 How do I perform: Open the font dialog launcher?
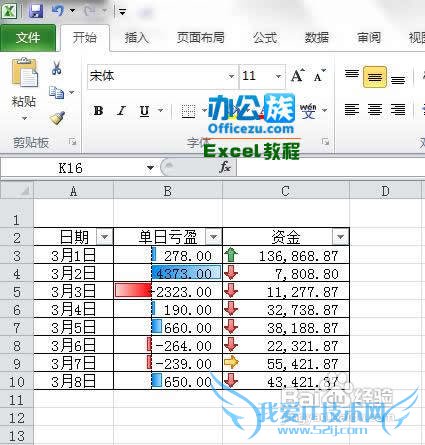pyautogui.click(x=325, y=142)
